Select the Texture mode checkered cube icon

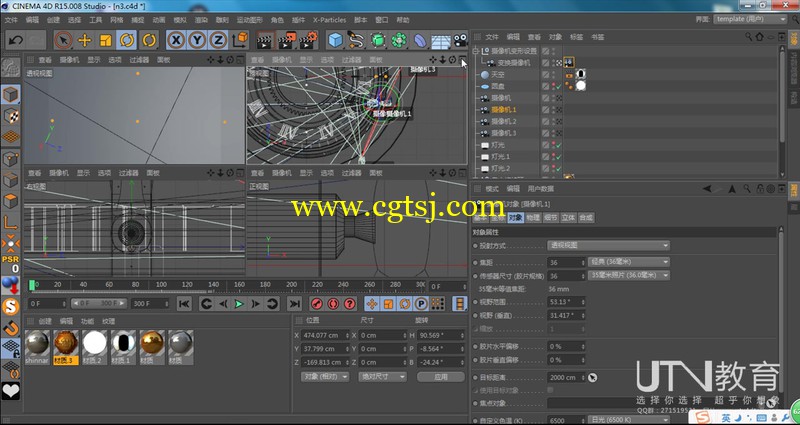(x=11, y=115)
